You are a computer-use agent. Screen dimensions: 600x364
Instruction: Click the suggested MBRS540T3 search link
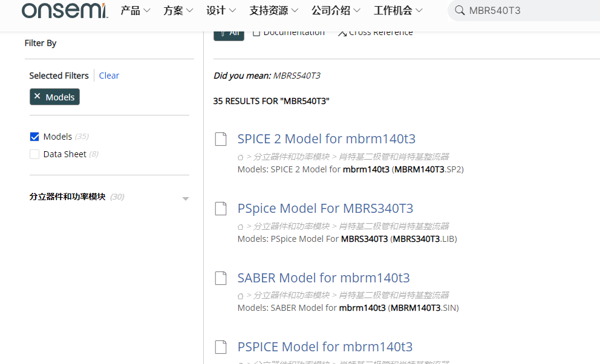[x=296, y=76]
